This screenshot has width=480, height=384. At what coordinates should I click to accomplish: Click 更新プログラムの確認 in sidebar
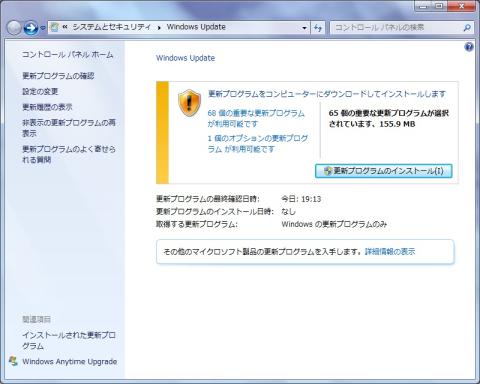click(x=58, y=76)
